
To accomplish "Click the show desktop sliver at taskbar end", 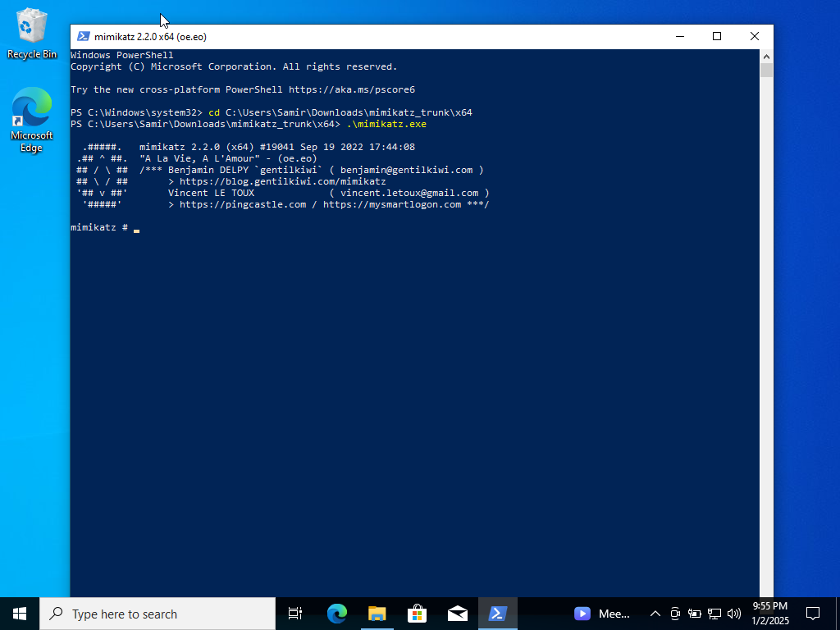I will click(838, 614).
